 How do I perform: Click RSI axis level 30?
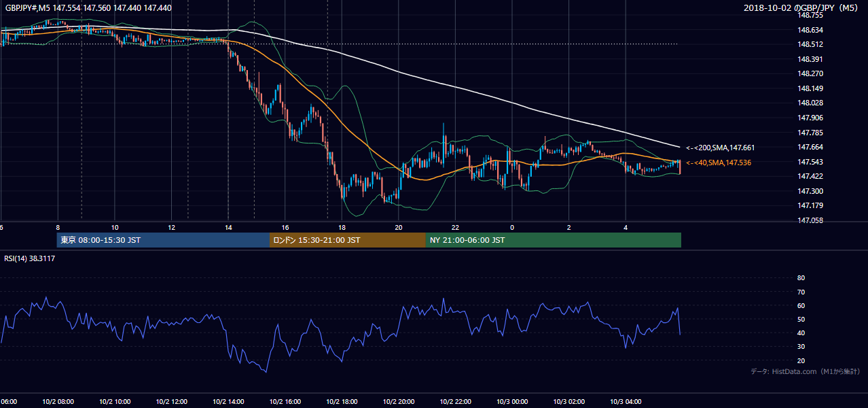pos(801,347)
